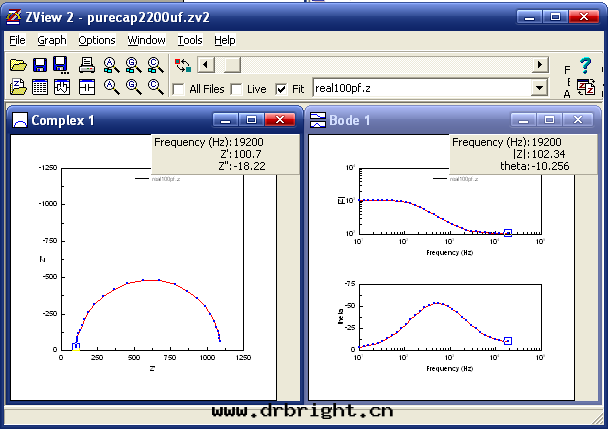Enable the All Files checkbox

coord(179,89)
